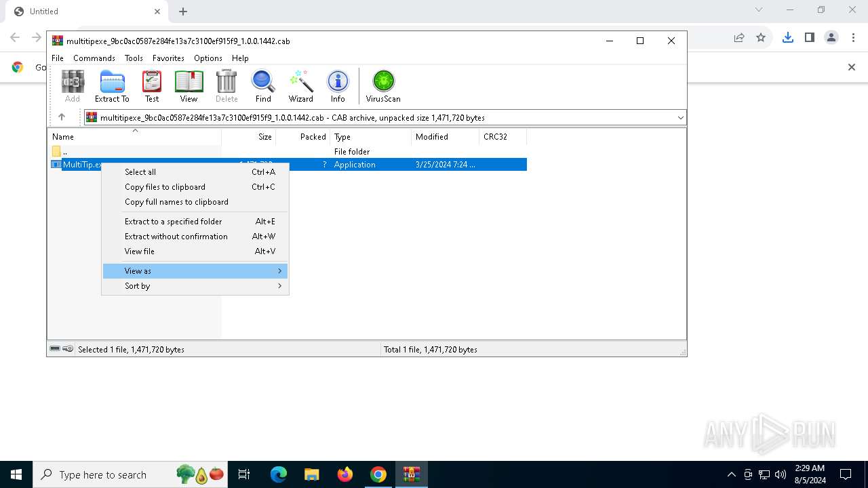
Task: Expand the Sort by submenu
Action: (195, 286)
